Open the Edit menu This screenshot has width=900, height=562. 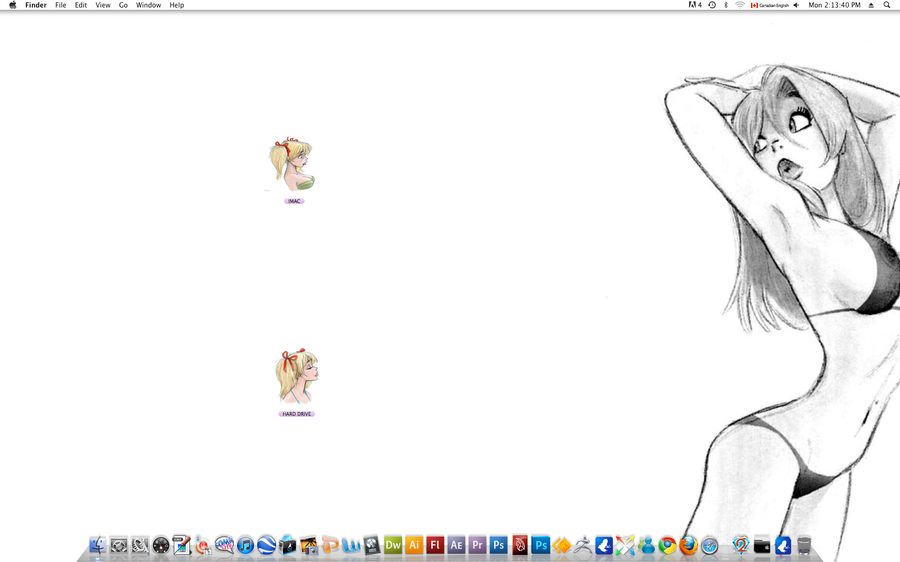coord(80,5)
